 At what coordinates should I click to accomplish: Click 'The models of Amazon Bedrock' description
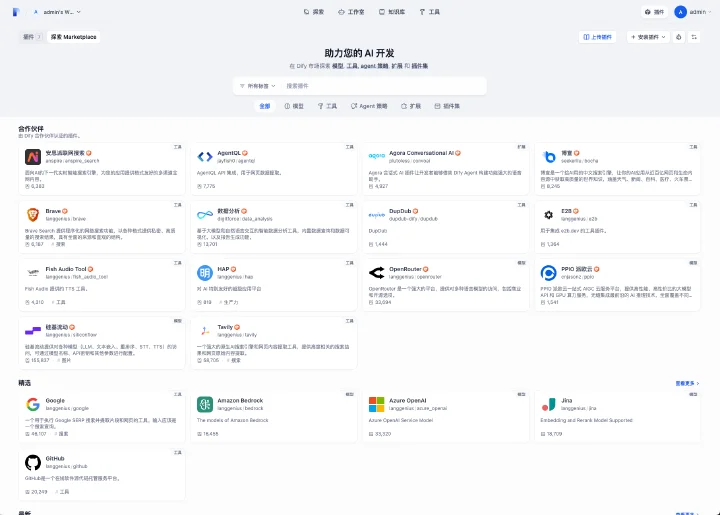click(x=232, y=420)
